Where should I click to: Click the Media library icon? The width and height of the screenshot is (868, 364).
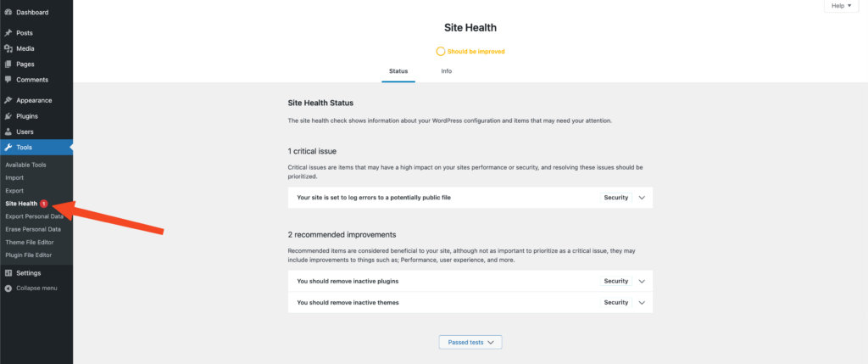pyautogui.click(x=8, y=48)
